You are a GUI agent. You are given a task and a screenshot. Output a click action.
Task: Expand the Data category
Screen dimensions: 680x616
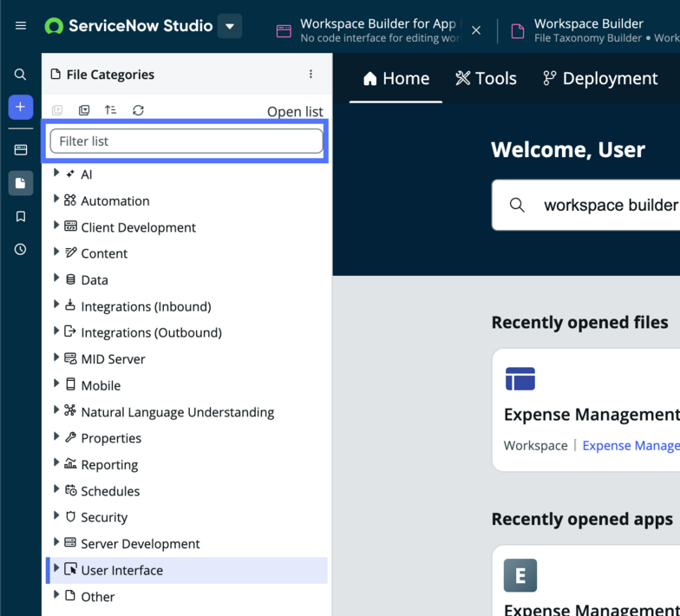pyautogui.click(x=56, y=278)
